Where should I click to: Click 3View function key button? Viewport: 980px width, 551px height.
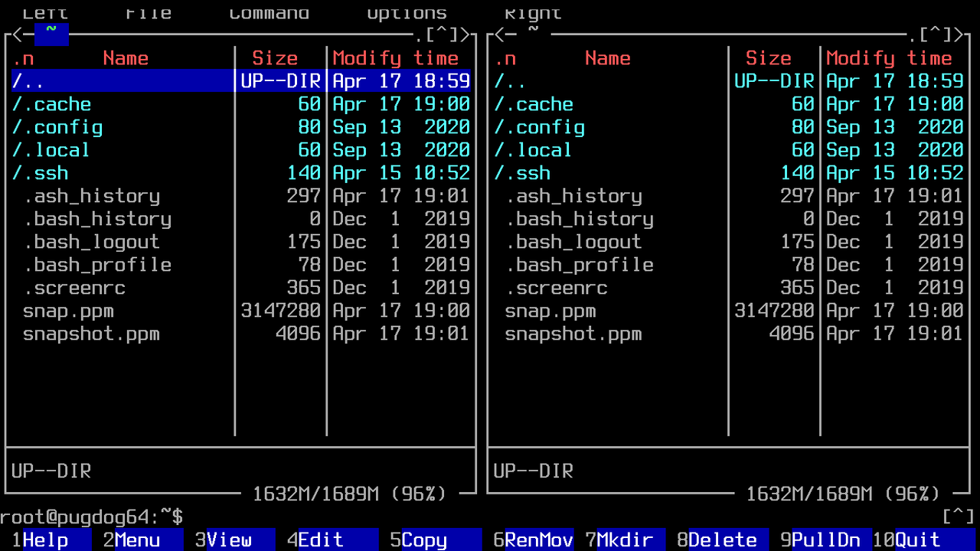(x=235, y=540)
